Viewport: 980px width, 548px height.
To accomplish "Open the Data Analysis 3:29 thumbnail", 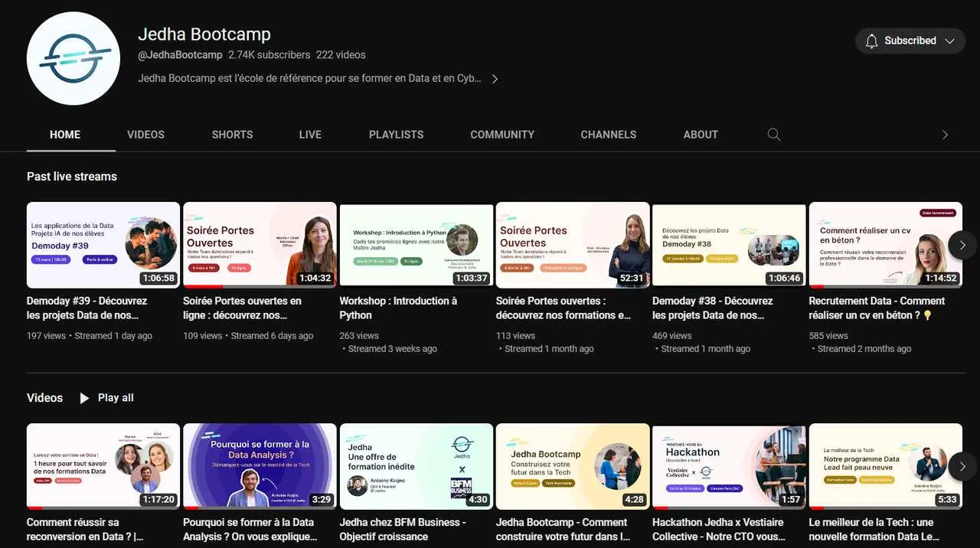I will click(260, 466).
